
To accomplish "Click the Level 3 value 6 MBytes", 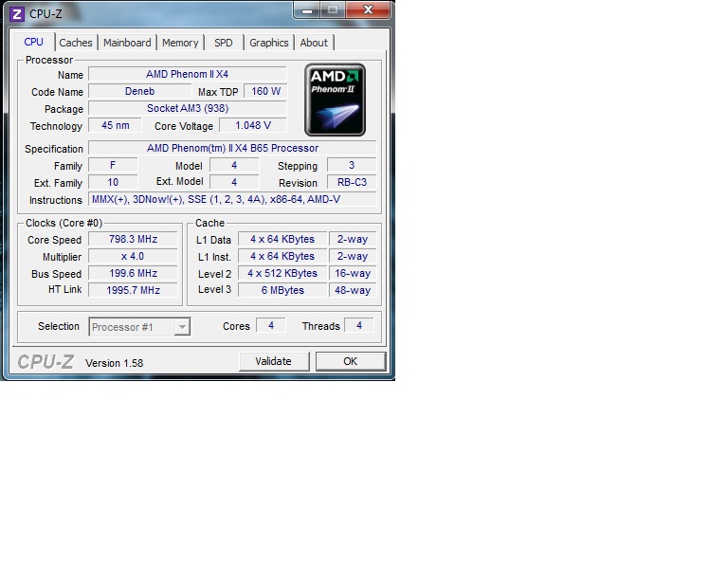I will coord(282,291).
